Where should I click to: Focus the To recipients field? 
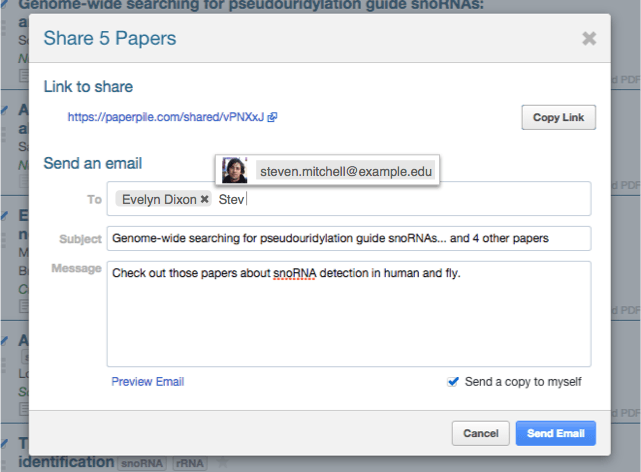pyautogui.click(x=349, y=199)
